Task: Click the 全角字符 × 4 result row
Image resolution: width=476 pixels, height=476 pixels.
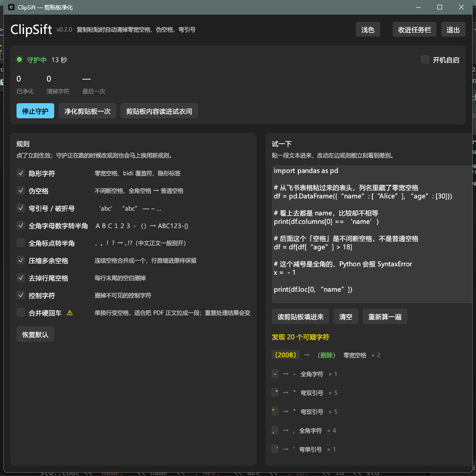Action: 304,430
